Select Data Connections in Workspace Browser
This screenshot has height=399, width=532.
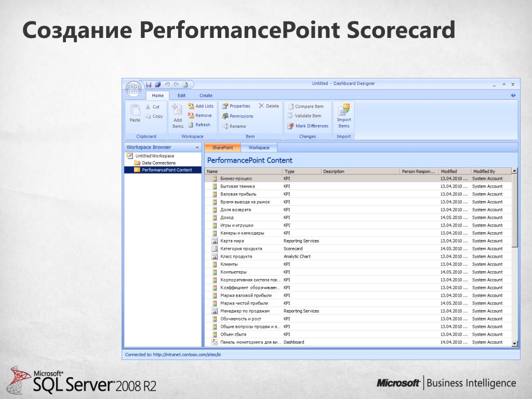(x=155, y=163)
